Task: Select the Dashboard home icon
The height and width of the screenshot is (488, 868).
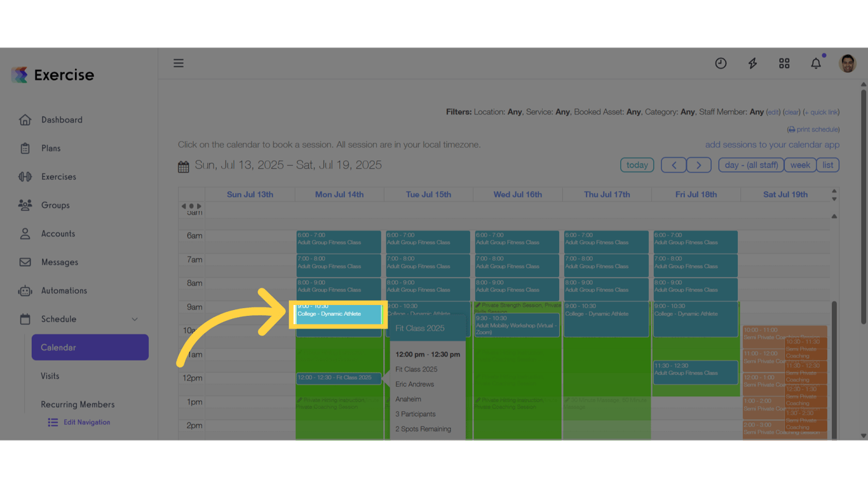Action: pos(25,119)
